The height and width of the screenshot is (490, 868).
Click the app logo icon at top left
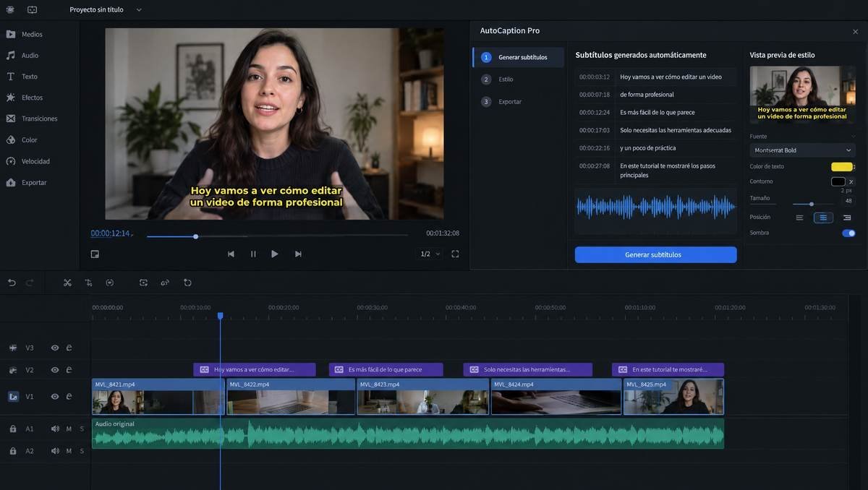click(x=10, y=9)
